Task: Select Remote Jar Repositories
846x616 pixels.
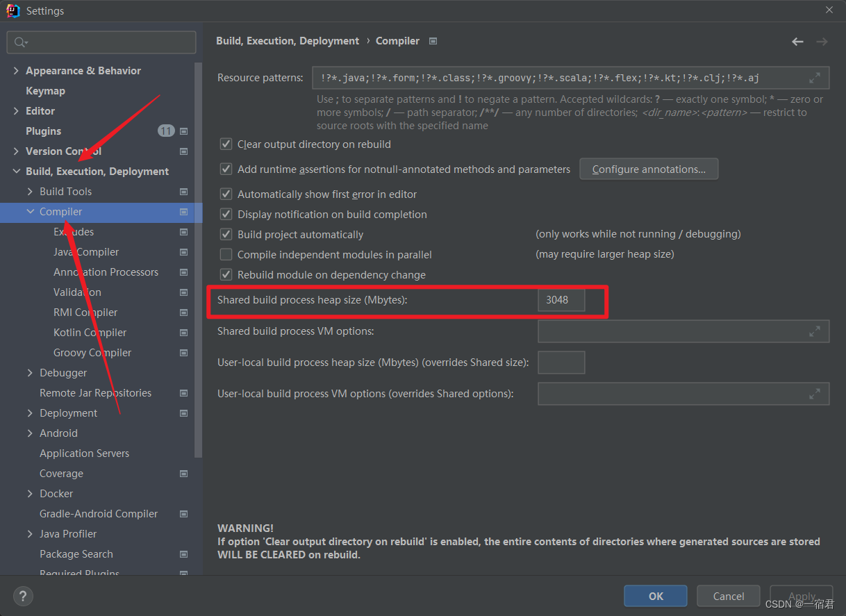Action: point(95,393)
